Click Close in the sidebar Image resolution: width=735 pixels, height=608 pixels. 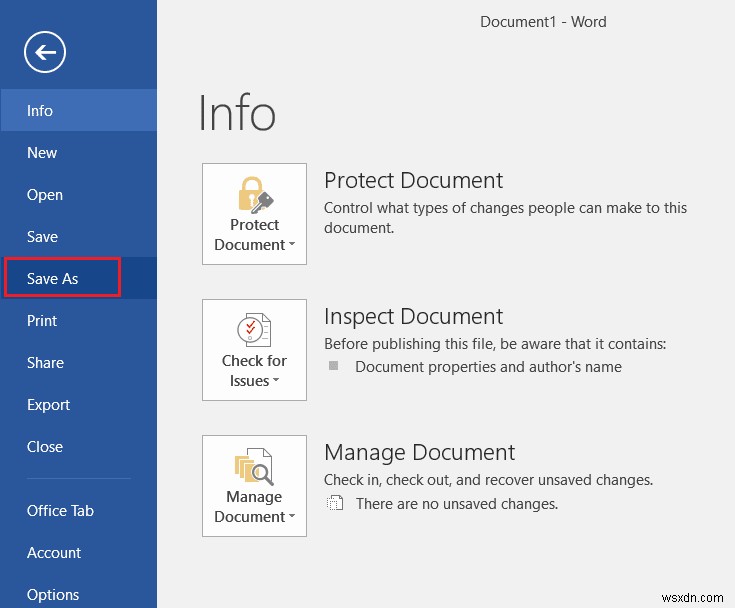(78, 446)
